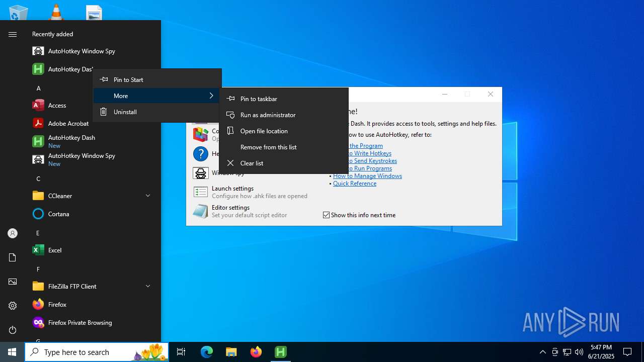Launch Microsoft Edge from the taskbar
Viewport: 644px width, 362px height.
(x=207, y=352)
